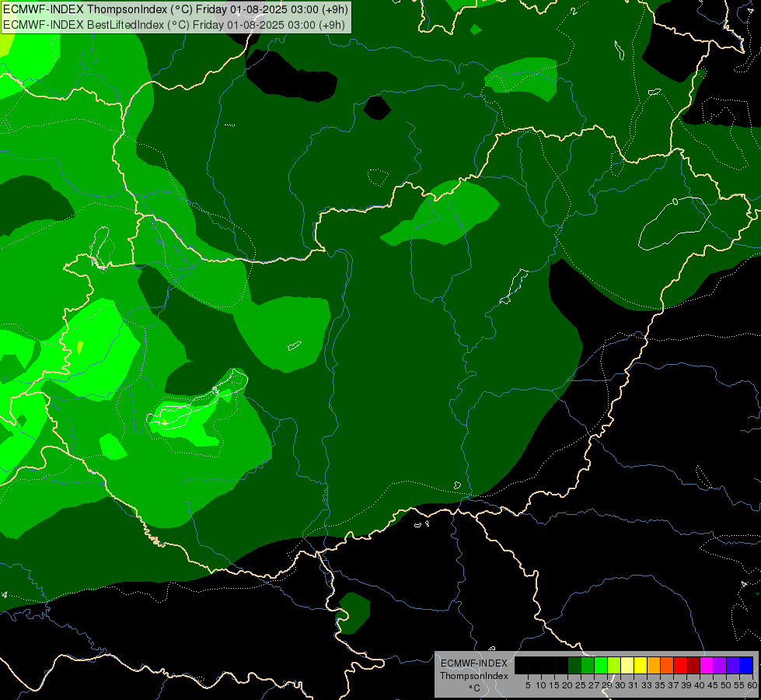Select the purple 45-50 legend swatch
Viewport: 761px width, 700px height.
pos(720,665)
